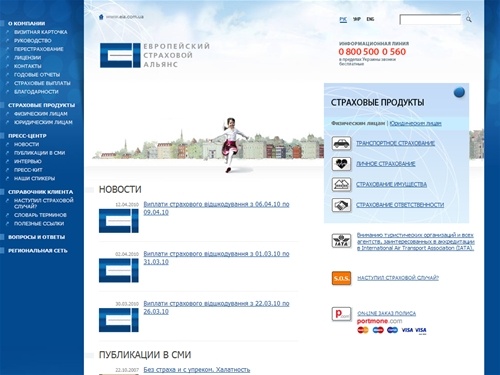Click the portmone.com logo text
Screen dimensions: 500x375
[x=380, y=321]
